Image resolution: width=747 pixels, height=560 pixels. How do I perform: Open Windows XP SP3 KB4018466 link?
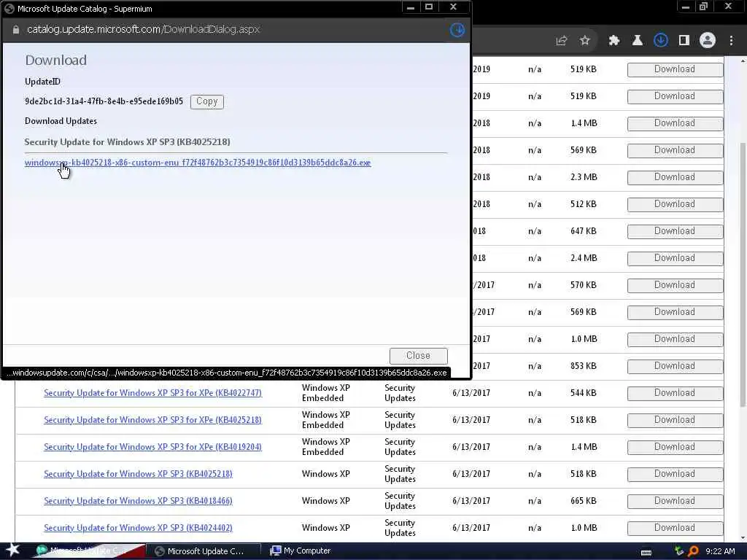138,501
